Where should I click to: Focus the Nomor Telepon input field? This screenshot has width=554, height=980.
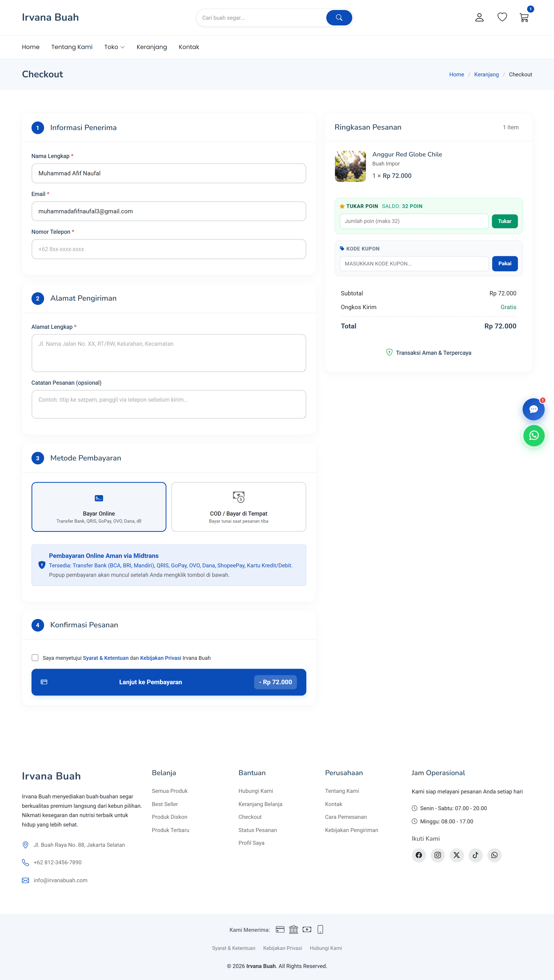[x=169, y=249]
